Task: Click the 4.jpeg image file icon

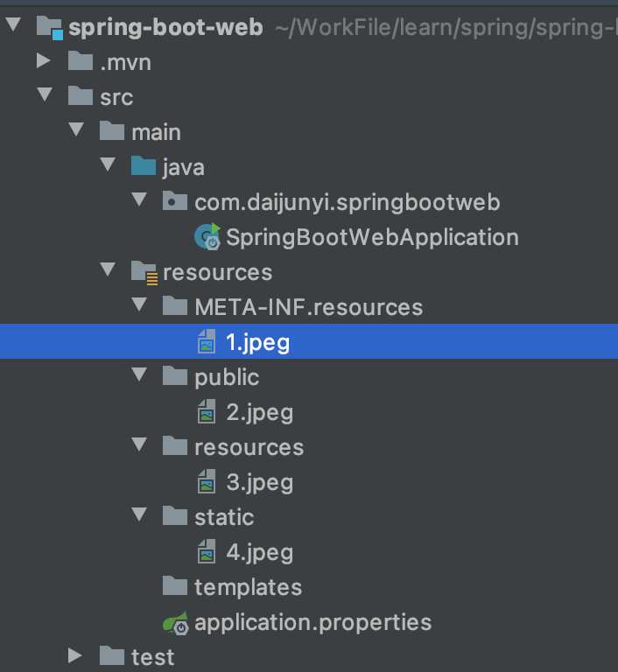Action: click(207, 552)
